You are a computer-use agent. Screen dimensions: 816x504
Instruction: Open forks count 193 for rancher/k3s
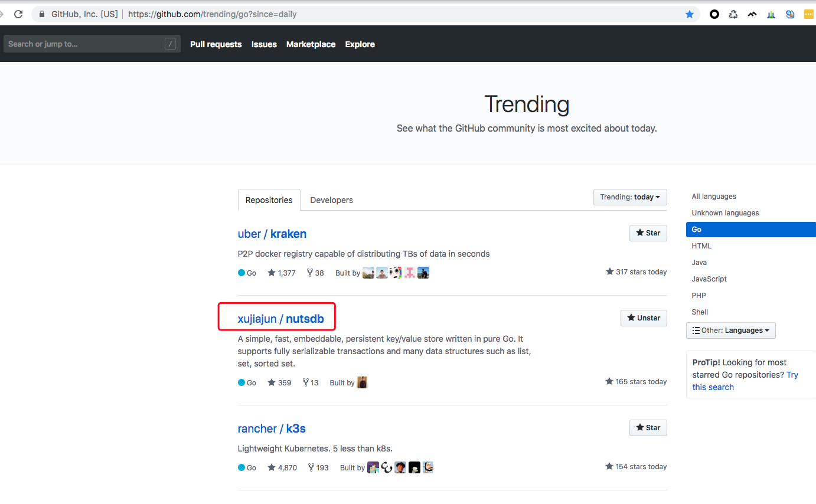318,467
